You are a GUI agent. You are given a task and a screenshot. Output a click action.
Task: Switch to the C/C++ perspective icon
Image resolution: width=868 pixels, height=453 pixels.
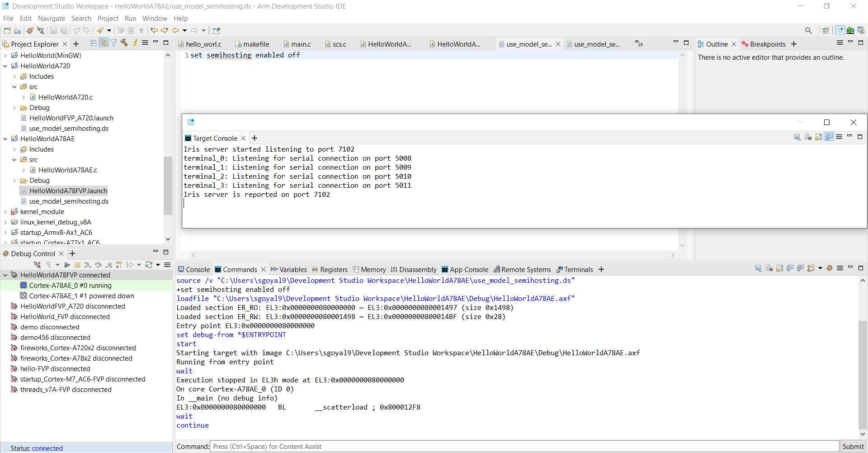861,30
